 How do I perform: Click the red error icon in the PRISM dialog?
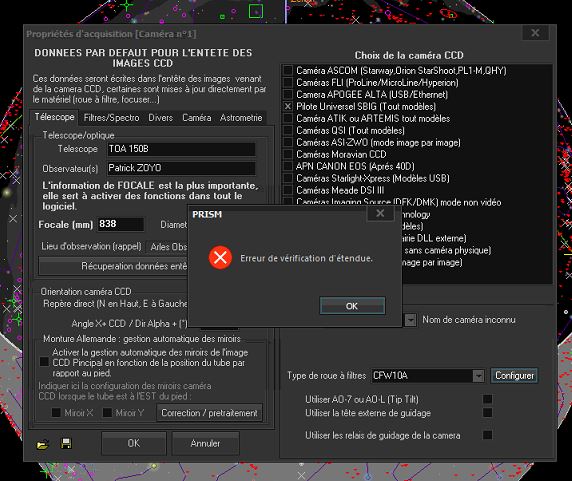pyautogui.click(x=220, y=257)
